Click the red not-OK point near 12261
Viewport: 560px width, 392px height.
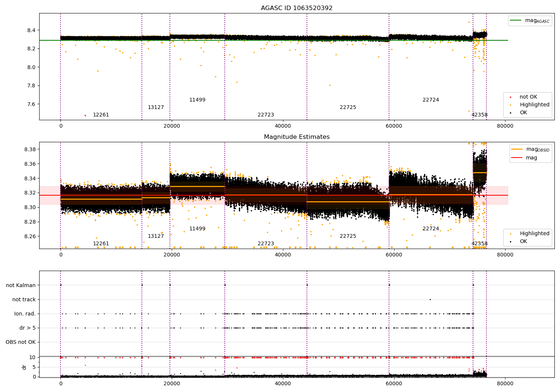[85, 115]
